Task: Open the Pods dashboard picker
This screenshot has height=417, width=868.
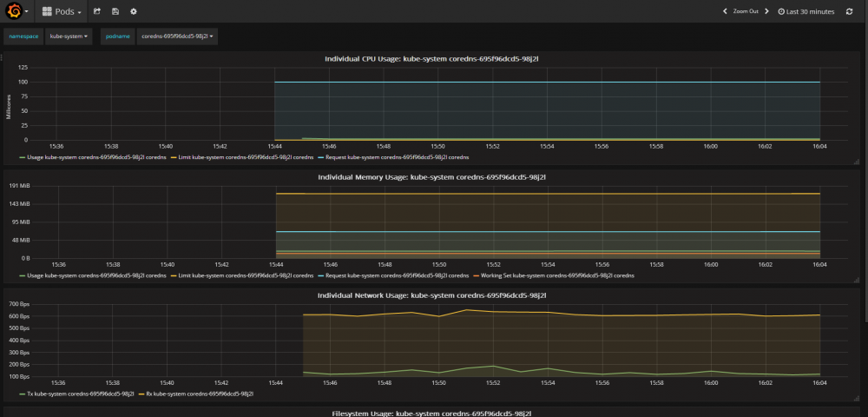Action: [x=62, y=11]
